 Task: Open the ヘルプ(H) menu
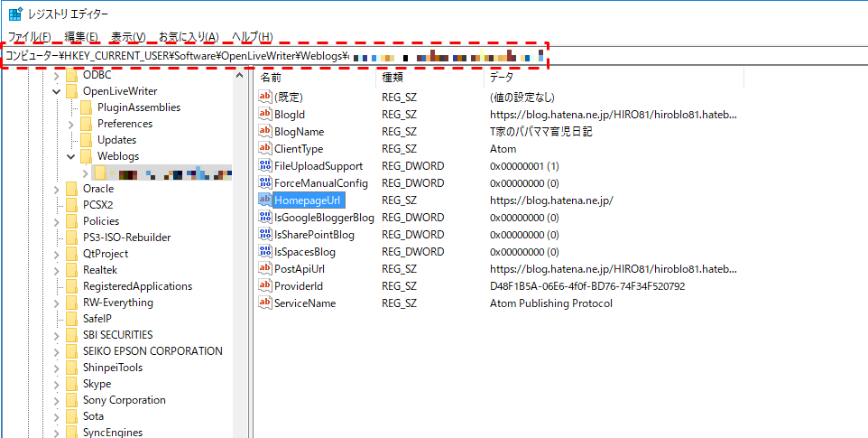(x=253, y=37)
